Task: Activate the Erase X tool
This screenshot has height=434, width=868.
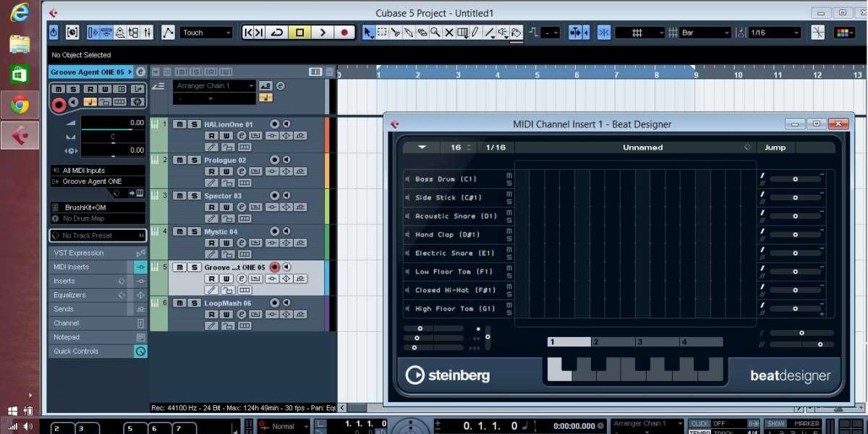Action: (x=449, y=33)
